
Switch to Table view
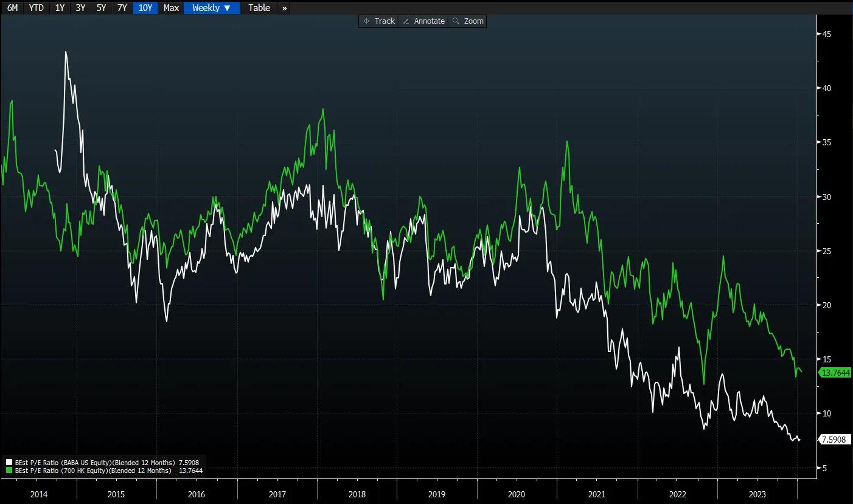click(259, 8)
